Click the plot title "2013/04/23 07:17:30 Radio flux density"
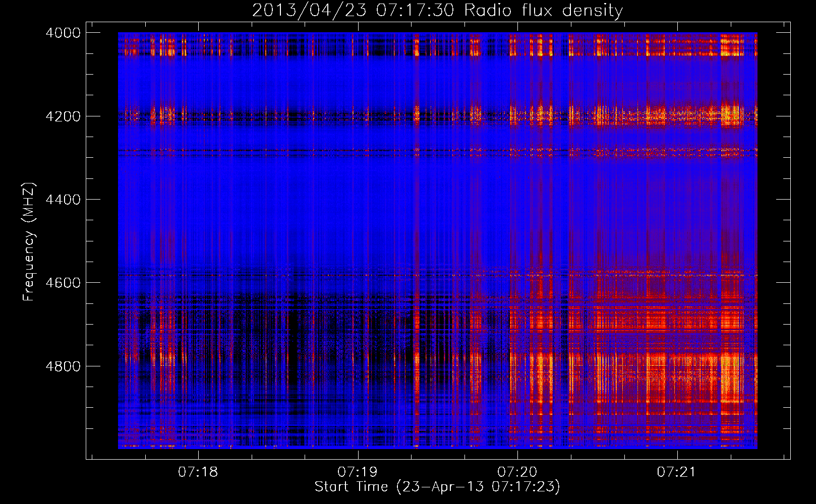This screenshot has width=816, height=504. click(437, 11)
